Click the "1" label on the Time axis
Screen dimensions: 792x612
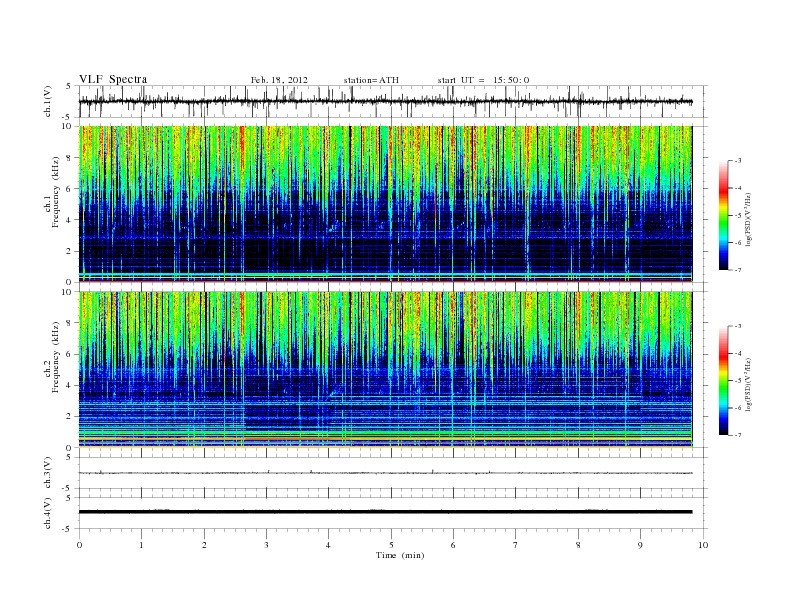tap(142, 545)
